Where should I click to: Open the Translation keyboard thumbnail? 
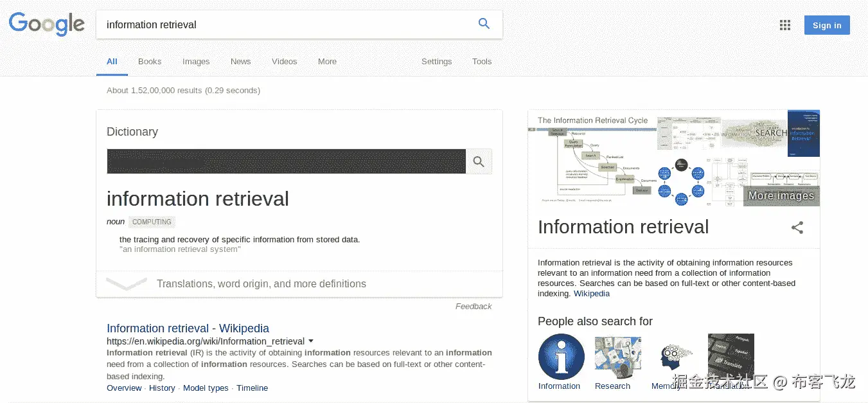(731, 357)
